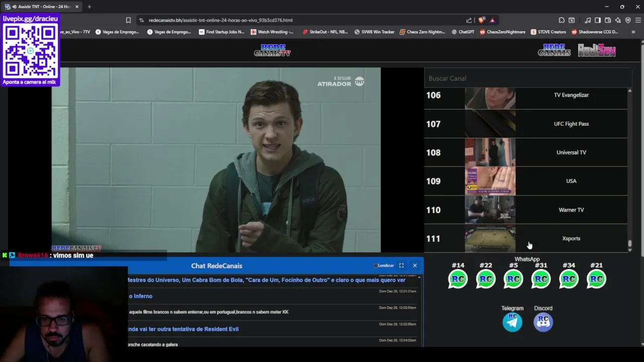
Task: Open the media playlist music icon
Action: pos(588,20)
